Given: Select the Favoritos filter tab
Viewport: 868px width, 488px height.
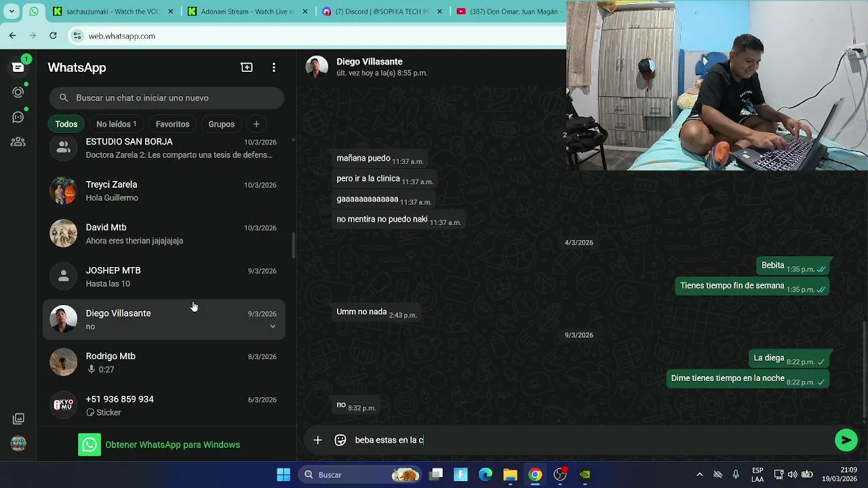Looking at the screenshot, I should click(172, 124).
